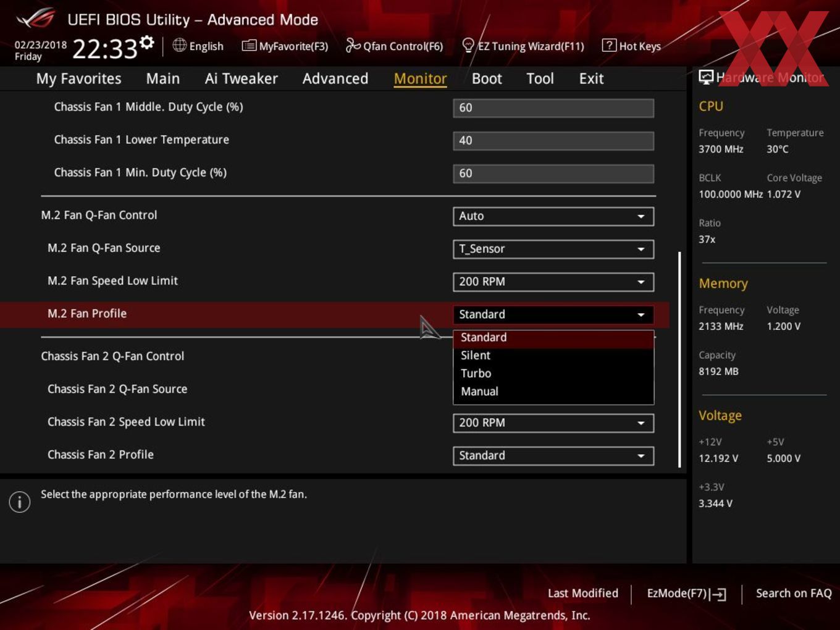Click CPU frequency value 3700 MHz
Image resolution: width=840 pixels, height=630 pixels.
coord(721,149)
